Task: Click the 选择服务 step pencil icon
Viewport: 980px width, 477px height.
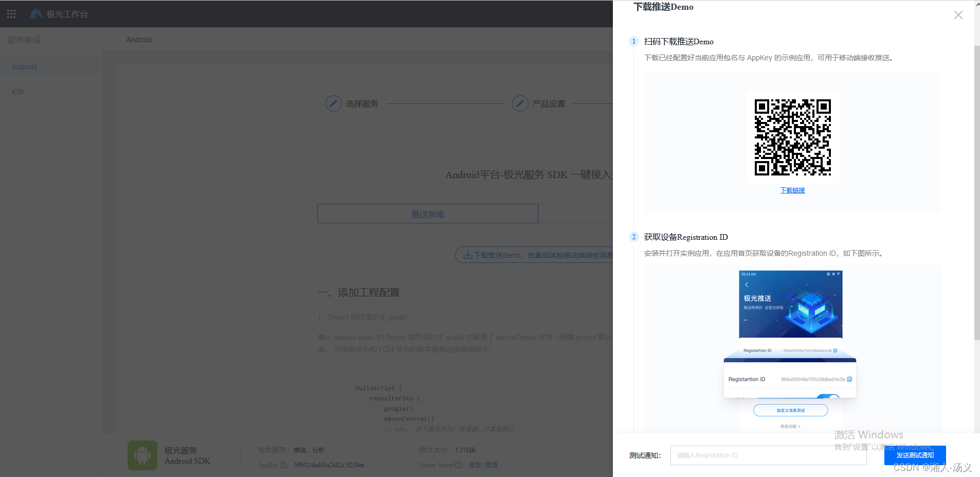Action: click(x=333, y=103)
